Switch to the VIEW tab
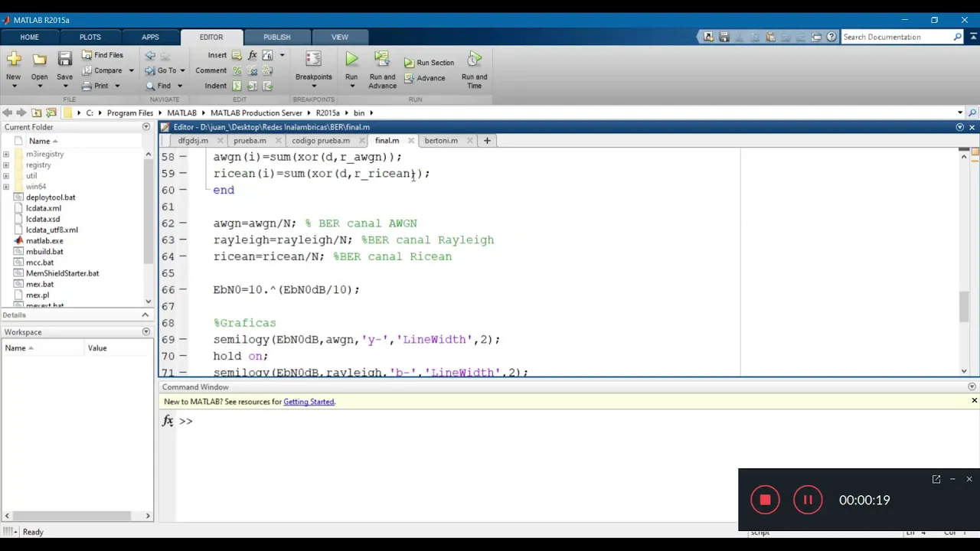 339,37
